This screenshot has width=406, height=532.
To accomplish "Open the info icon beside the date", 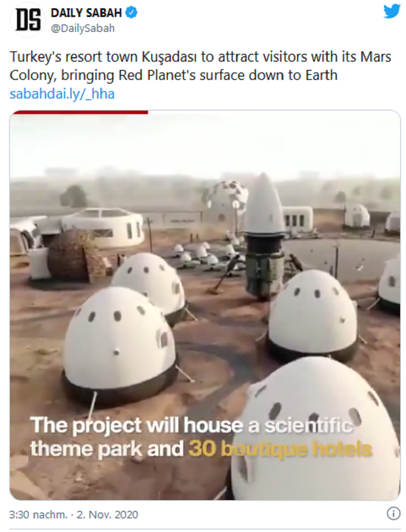I will (393, 513).
